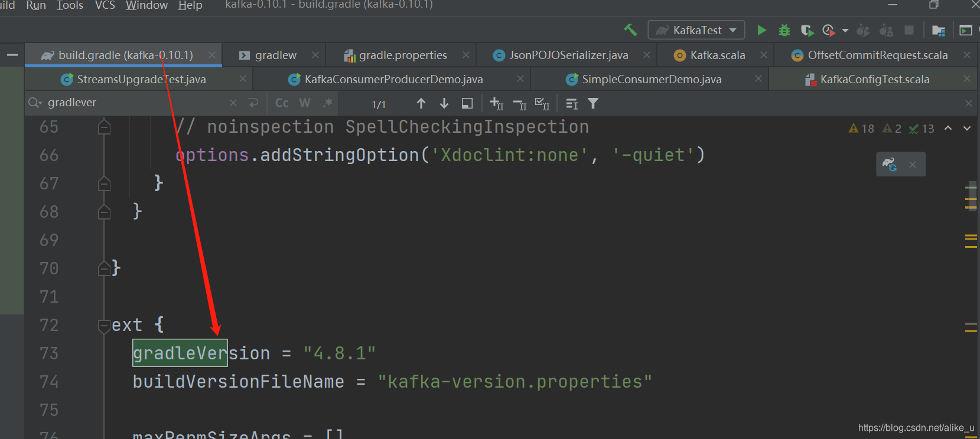Open the Help menu
This screenshot has width=980, height=439.
click(x=190, y=5)
